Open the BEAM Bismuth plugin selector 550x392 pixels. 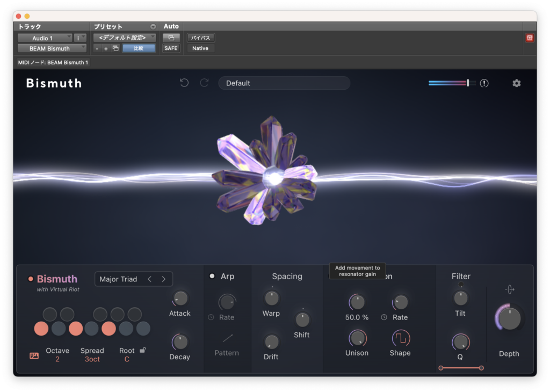click(x=52, y=48)
